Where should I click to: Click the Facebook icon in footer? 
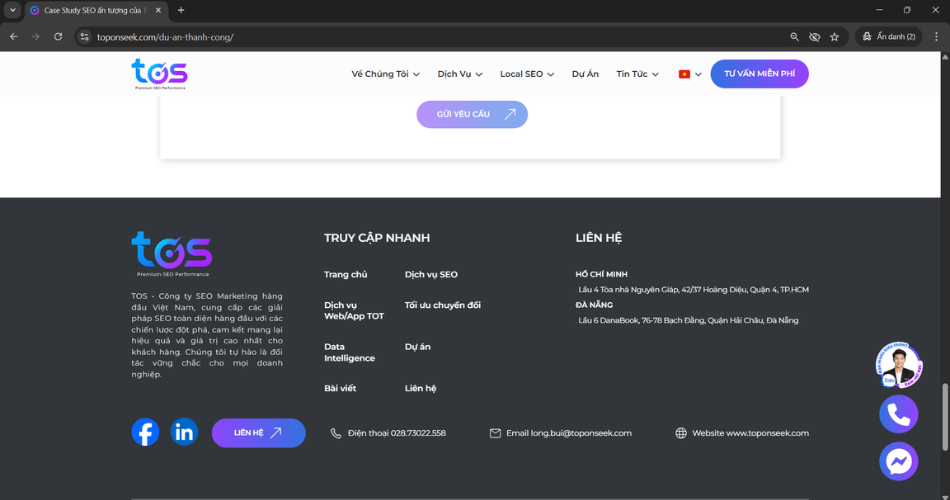145,432
